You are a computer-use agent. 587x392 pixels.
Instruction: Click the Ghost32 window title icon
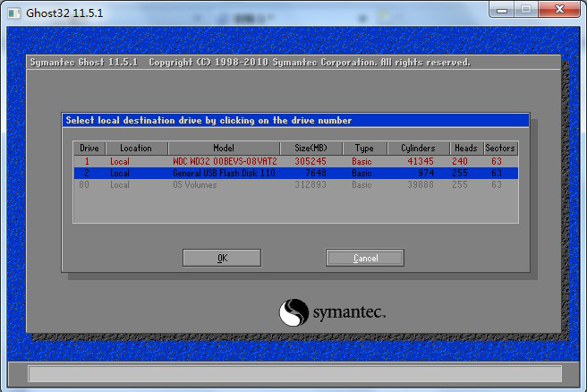(x=14, y=13)
